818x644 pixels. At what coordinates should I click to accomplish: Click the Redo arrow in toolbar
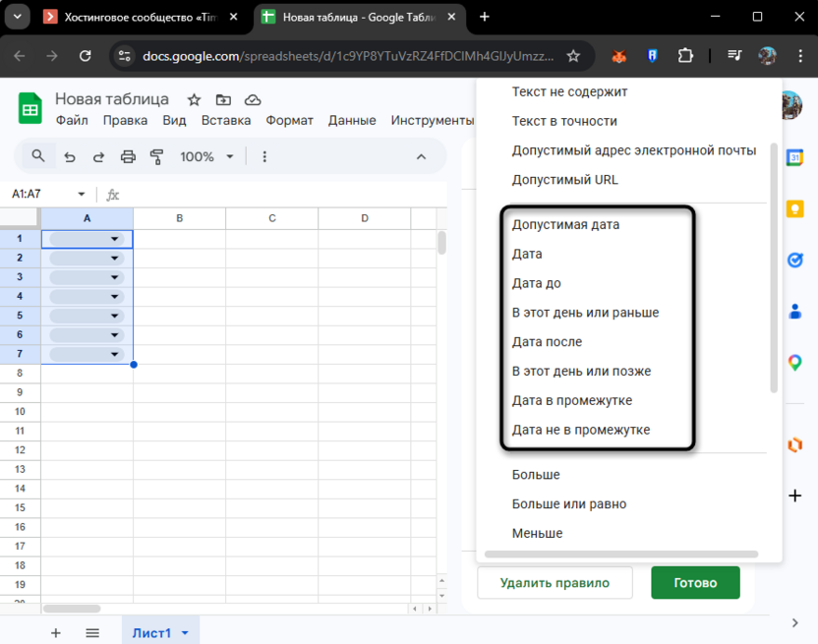click(x=98, y=156)
